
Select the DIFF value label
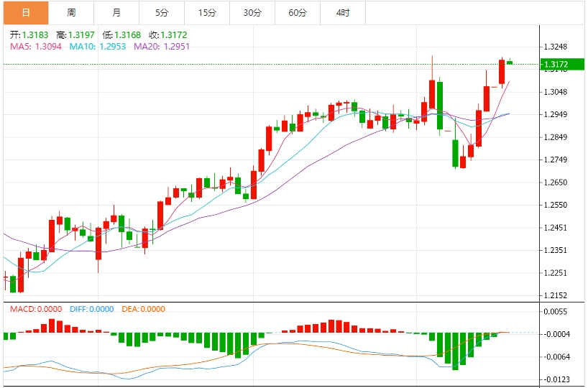pyautogui.click(x=92, y=309)
